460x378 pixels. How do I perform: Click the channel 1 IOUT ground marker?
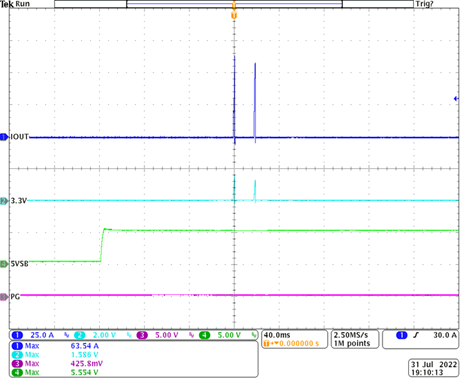coord(4,137)
